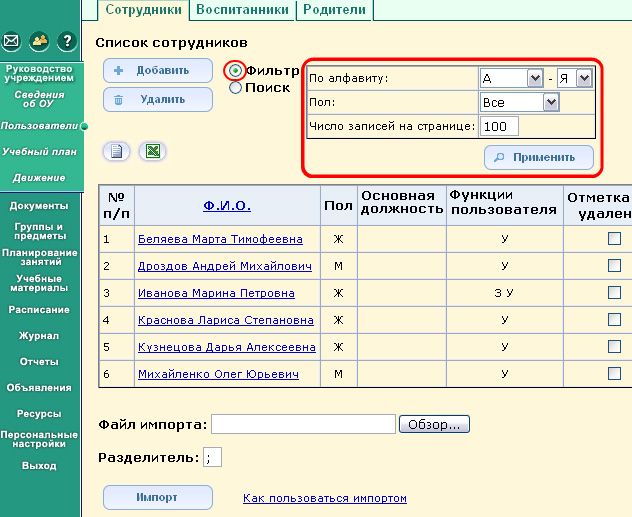Screen dimensions: 632x517
Task: Export the list using the Excel icon
Action: click(153, 151)
